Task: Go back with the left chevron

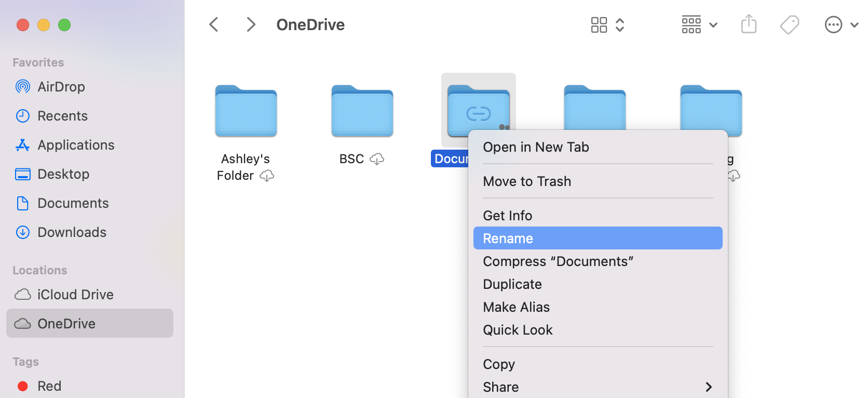Action: pyautogui.click(x=213, y=24)
